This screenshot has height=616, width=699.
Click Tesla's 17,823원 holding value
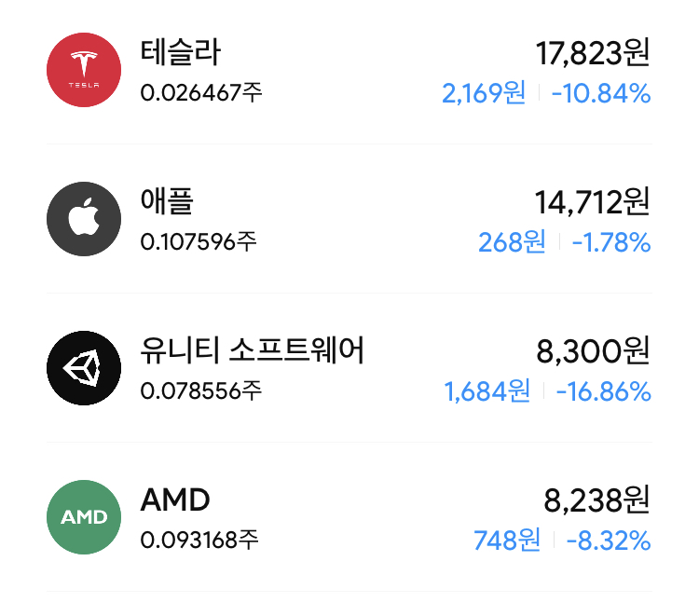click(593, 53)
